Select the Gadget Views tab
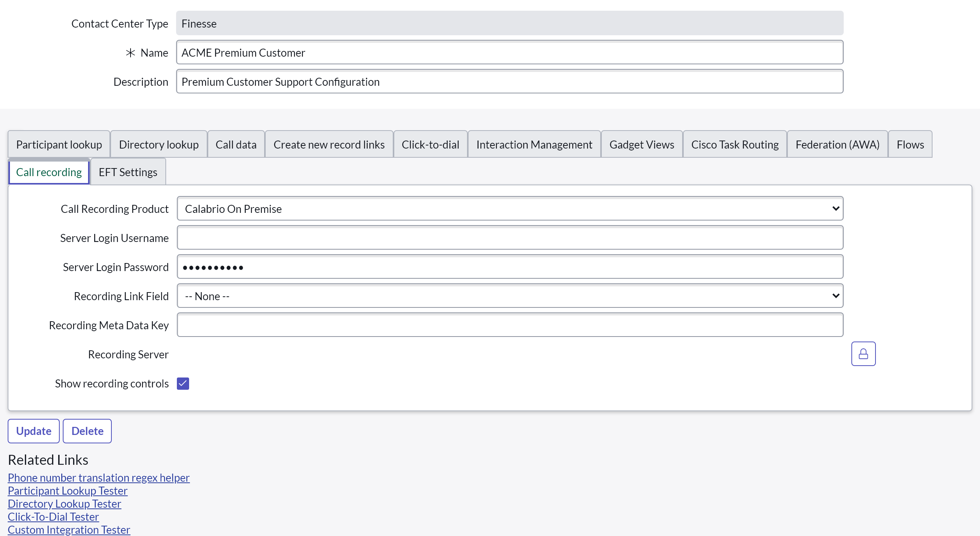This screenshot has width=980, height=536. click(642, 145)
